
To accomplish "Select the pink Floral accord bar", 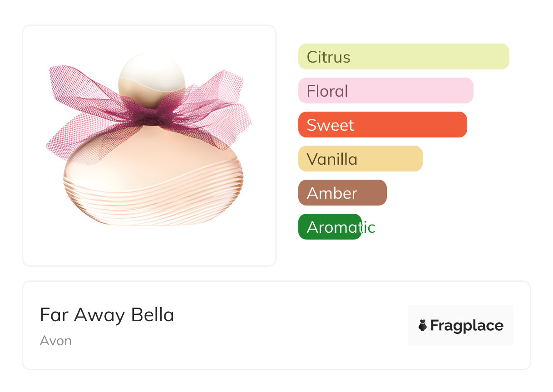I will point(385,91).
